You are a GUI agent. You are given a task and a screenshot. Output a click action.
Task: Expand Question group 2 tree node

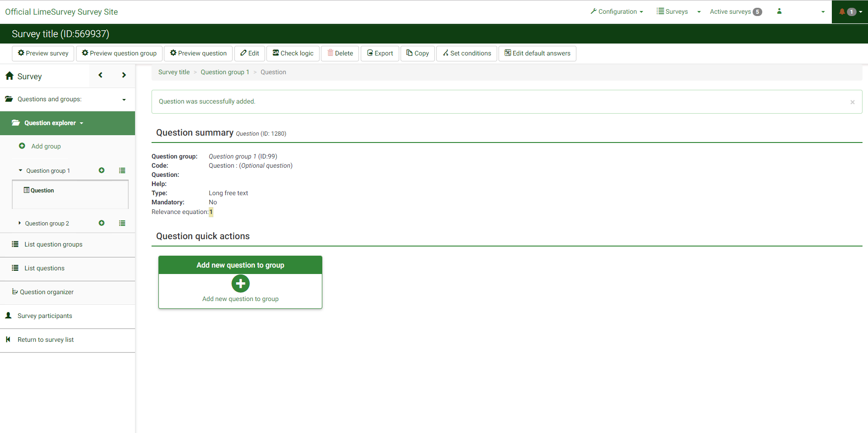(x=20, y=223)
